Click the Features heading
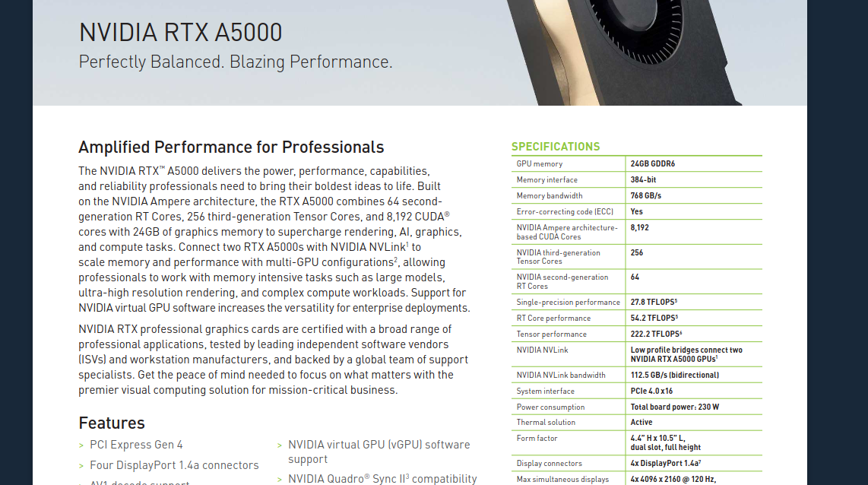Image resolution: width=868 pixels, height=485 pixels. [111, 423]
